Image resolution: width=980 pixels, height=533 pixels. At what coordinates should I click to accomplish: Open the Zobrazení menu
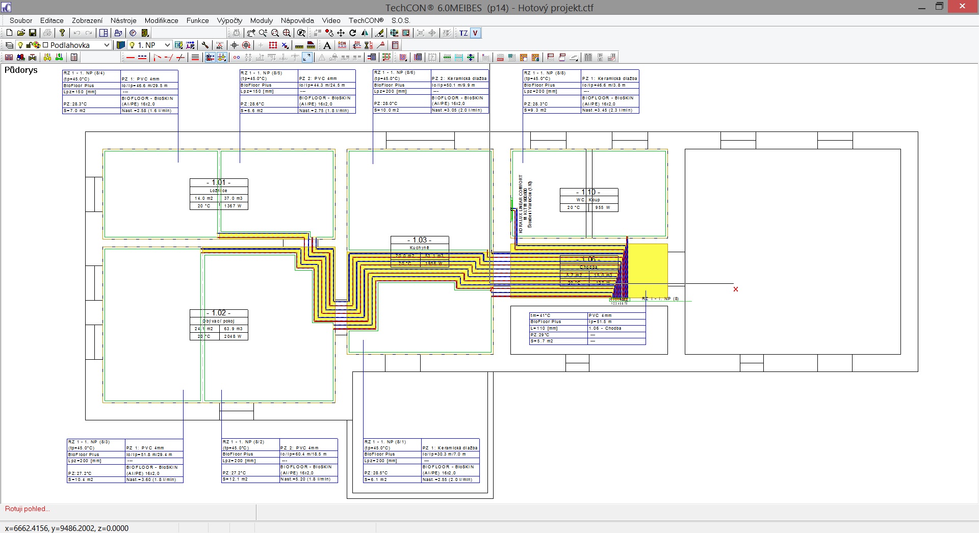[87, 20]
